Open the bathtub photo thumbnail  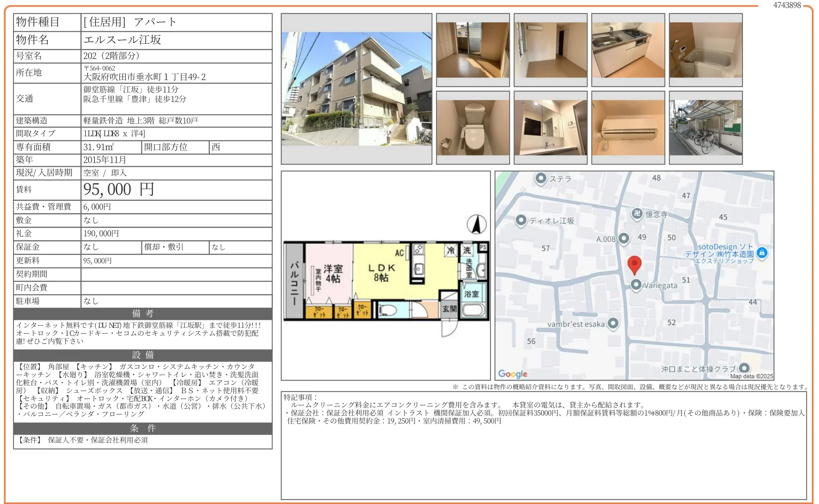[705, 50]
